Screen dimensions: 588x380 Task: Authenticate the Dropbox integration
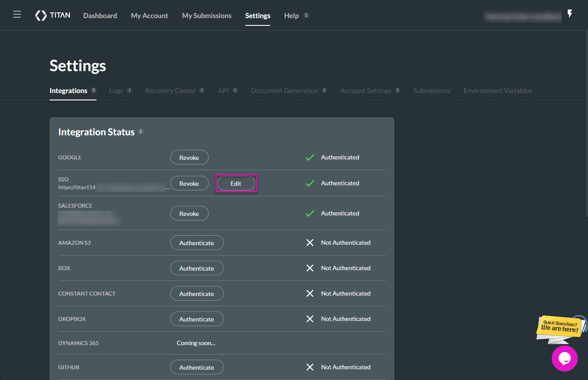[197, 319]
